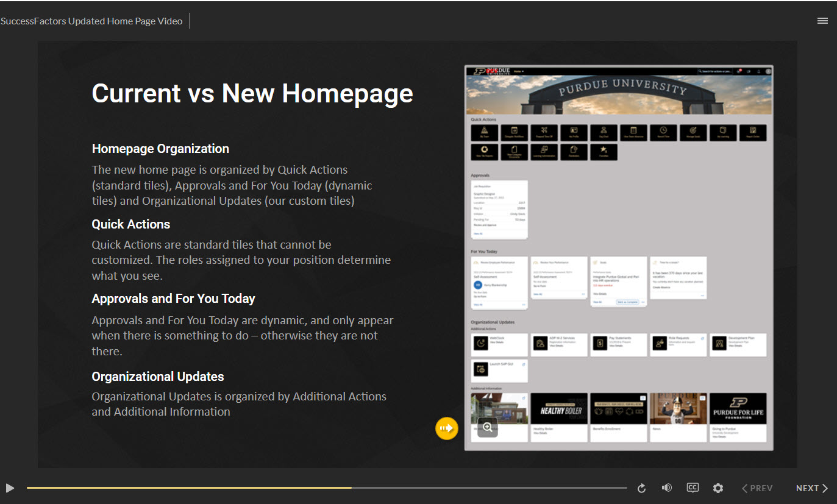Mute audio using the speaker icon
This screenshot has height=504, width=837.
pyautogui.click(x=667, y=488)
